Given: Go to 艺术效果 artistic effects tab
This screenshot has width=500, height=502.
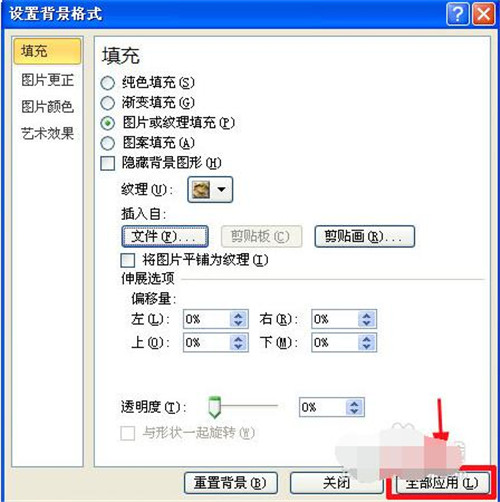Looking at the screenshot, I should (47, 133).
